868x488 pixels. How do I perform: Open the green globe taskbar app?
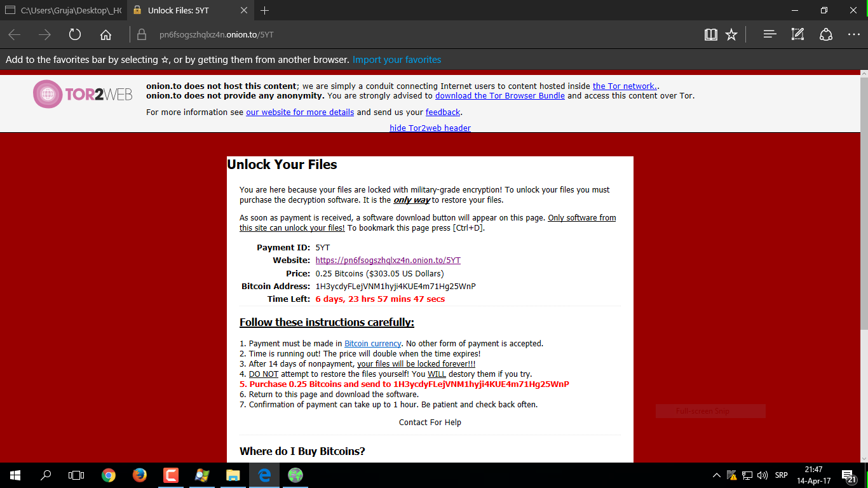295,475
